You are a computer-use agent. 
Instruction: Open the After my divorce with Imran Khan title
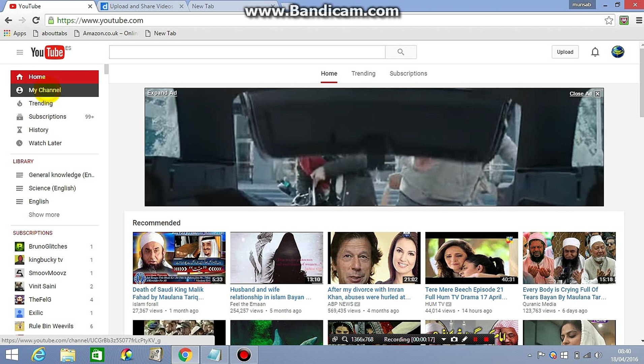[x=369, y=294]
